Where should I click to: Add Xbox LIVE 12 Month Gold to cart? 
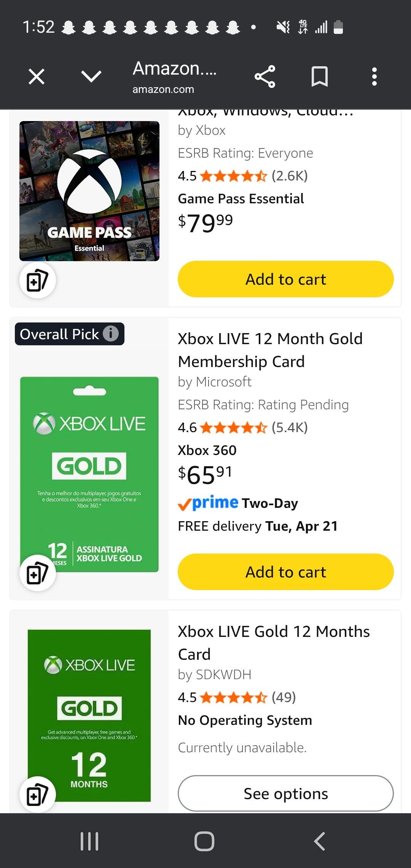285,572
